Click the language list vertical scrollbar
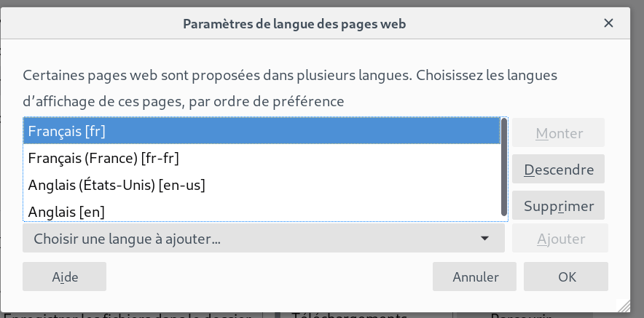Image resolution: width=644 pixels, height=318 pixels. 503,166
